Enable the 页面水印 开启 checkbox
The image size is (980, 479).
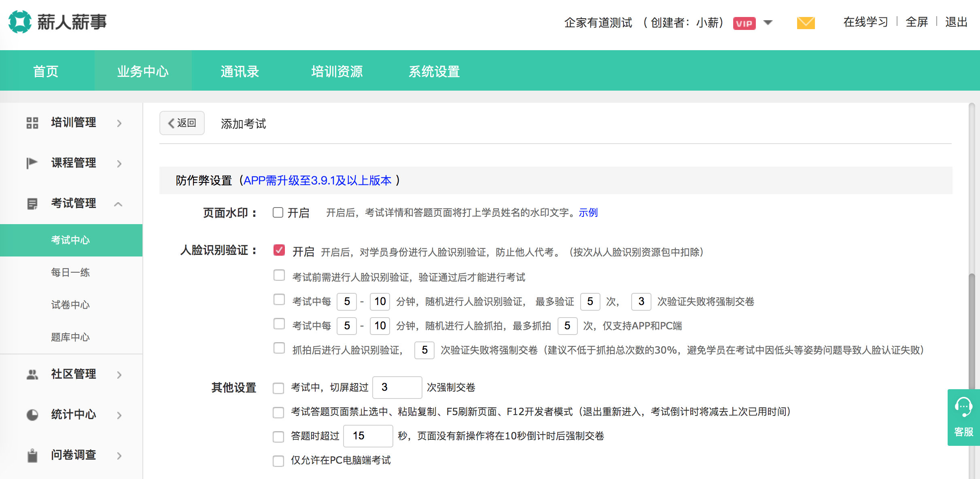point(278,212)
